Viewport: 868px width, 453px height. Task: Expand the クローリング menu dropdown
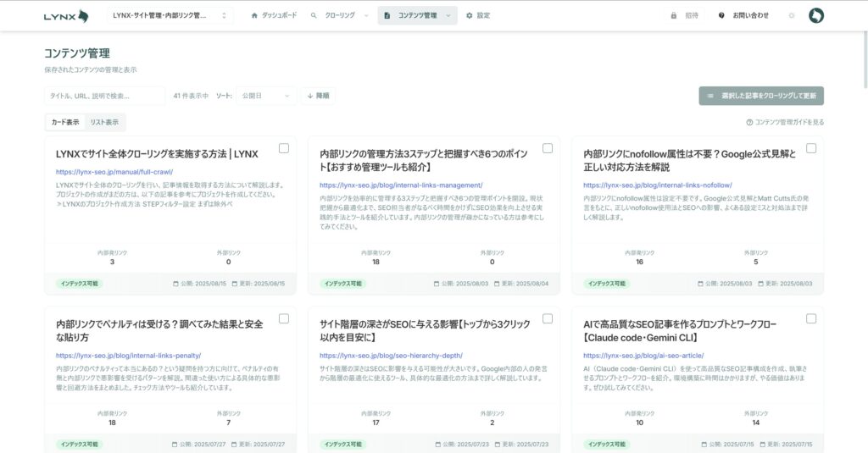(x=365, y=15)
